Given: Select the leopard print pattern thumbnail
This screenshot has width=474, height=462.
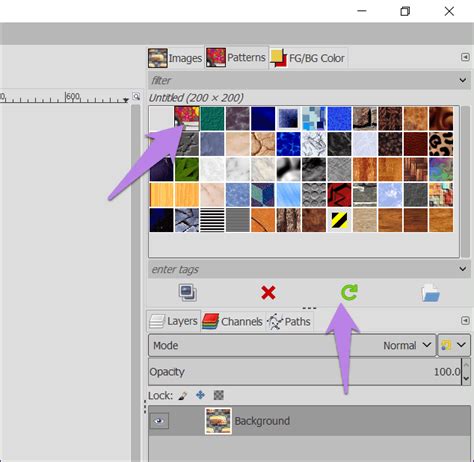Looking at the screenshot, I should click(x=441, y=144).
